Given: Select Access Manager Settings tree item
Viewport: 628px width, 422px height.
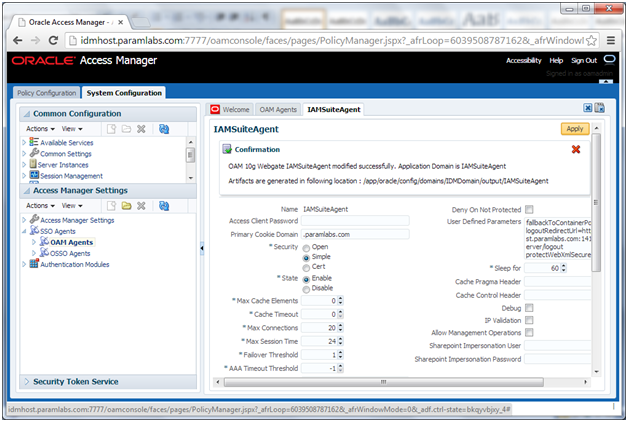Looking at the screenshot, I should (77, 220).
